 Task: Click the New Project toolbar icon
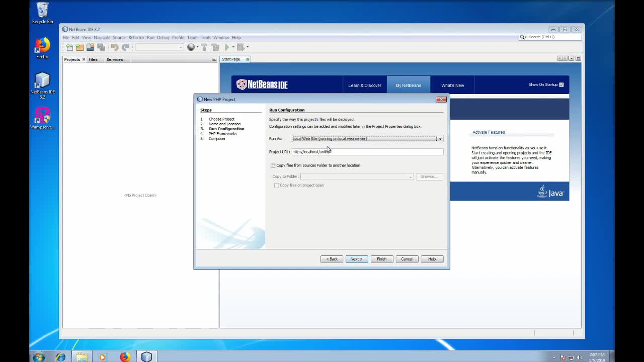79,47
